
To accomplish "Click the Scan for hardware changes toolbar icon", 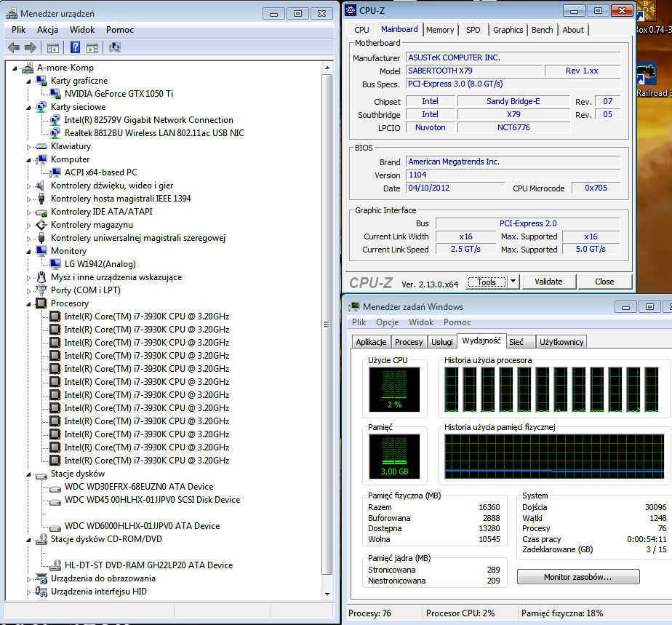I will [x=114, y=47].
